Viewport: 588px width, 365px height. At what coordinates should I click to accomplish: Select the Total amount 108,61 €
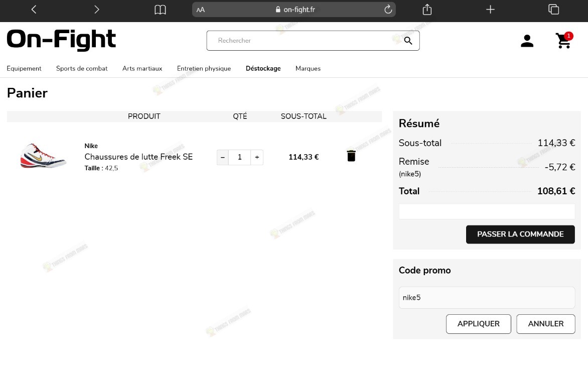coord(556,191)
